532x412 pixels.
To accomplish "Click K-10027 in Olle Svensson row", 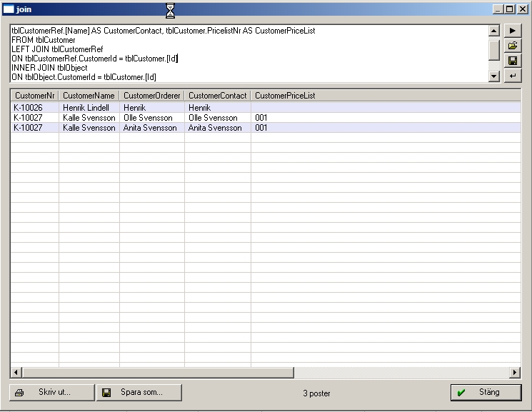I will tap(34, 118).
